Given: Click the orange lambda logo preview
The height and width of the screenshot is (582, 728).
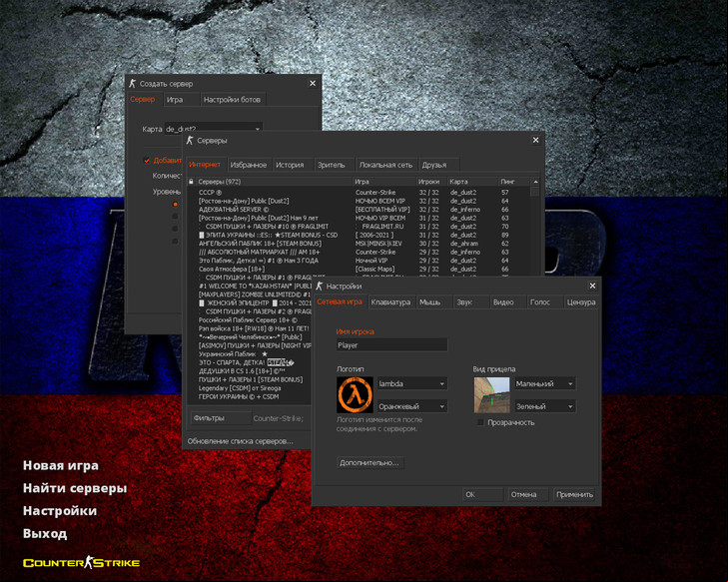Looking at the screenshot, I should (355, 395).
